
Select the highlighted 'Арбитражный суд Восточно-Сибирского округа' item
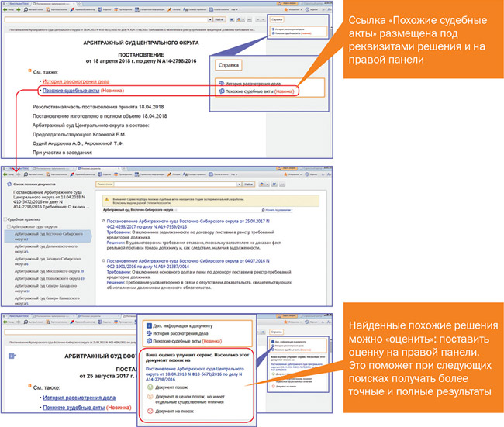[48, 236]
